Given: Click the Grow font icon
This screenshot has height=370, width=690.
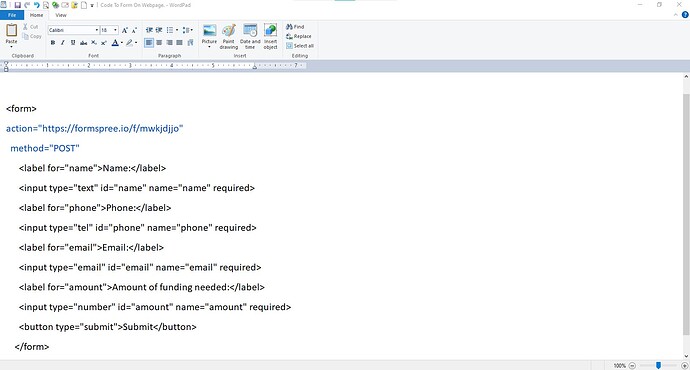Looking at the screenshot, I should 125,30.
